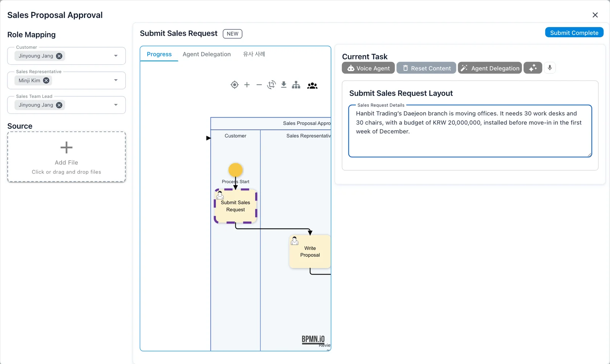
Task: Expand the Customer role dropdown
Action: coord(116,56)
